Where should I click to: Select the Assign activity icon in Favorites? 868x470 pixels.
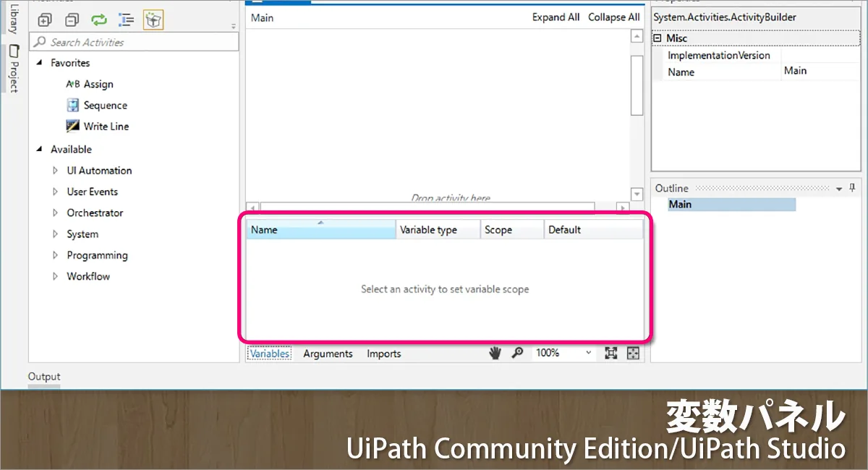[73, 84]
